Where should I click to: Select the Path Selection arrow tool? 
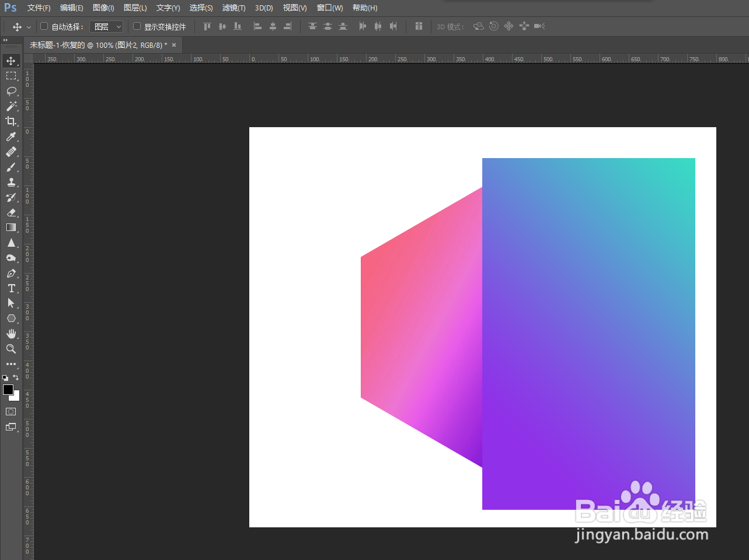pyautogui.click(x=11, y=303)
